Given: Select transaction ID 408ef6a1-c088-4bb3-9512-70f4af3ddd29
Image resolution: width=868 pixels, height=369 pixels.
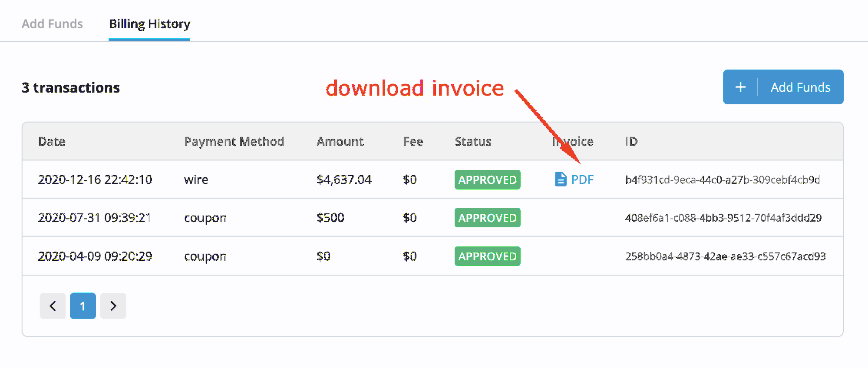Looking at the screenshot, I should (723, 218).
